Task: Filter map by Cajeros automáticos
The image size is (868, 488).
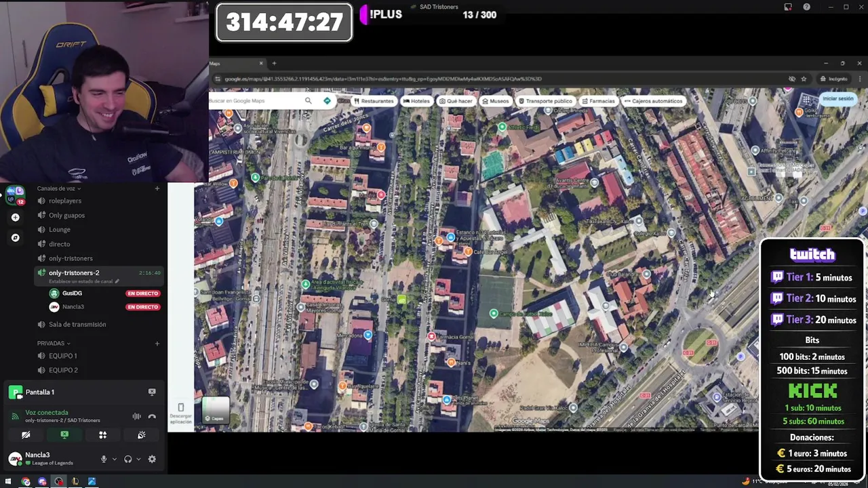Action: (653, 101)
